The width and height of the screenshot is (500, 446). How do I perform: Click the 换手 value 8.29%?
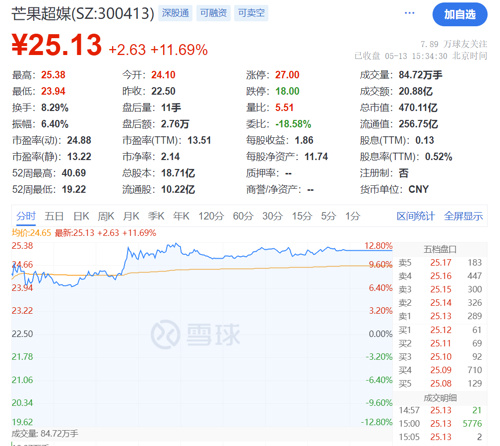tap(55, 108)
